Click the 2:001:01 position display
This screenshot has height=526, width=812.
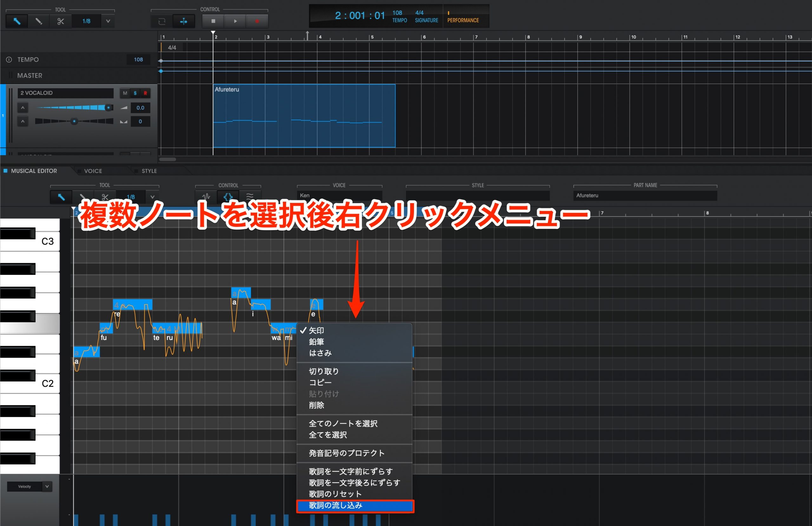pyautogui.click(x=360, y=15)
